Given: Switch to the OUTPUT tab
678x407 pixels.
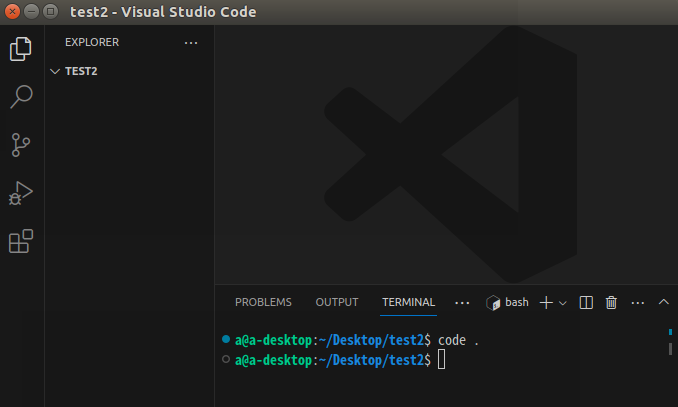Looking at the screenshot, I should tap(337, 302).
